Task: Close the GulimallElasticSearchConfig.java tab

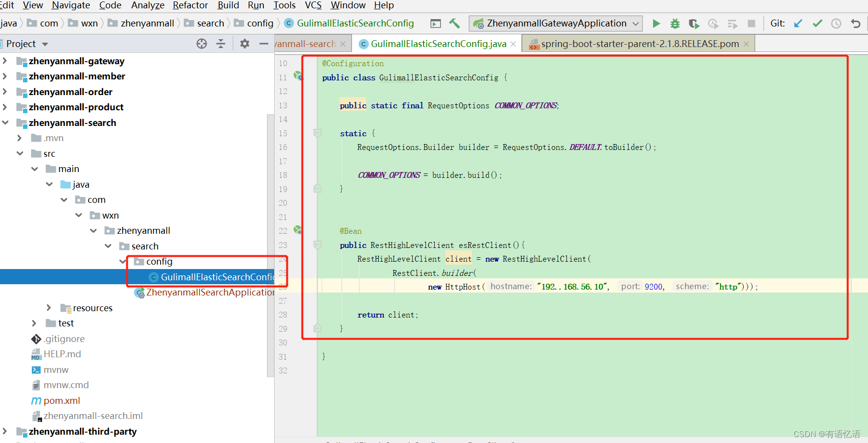Action: [513, 44]
